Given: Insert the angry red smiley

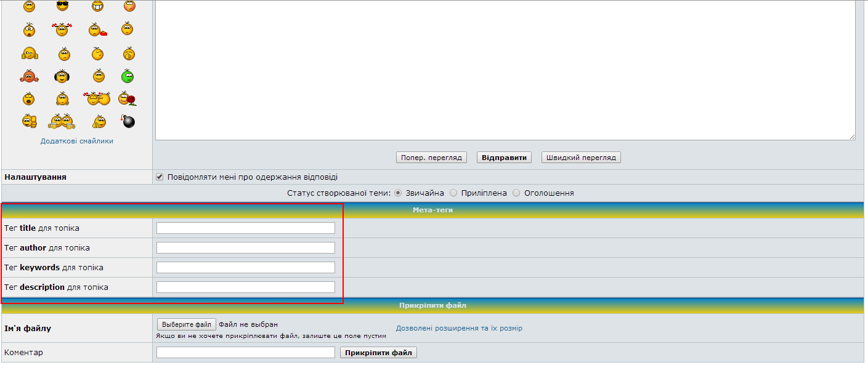Looking at the screenshot, I should click(29, 76).
